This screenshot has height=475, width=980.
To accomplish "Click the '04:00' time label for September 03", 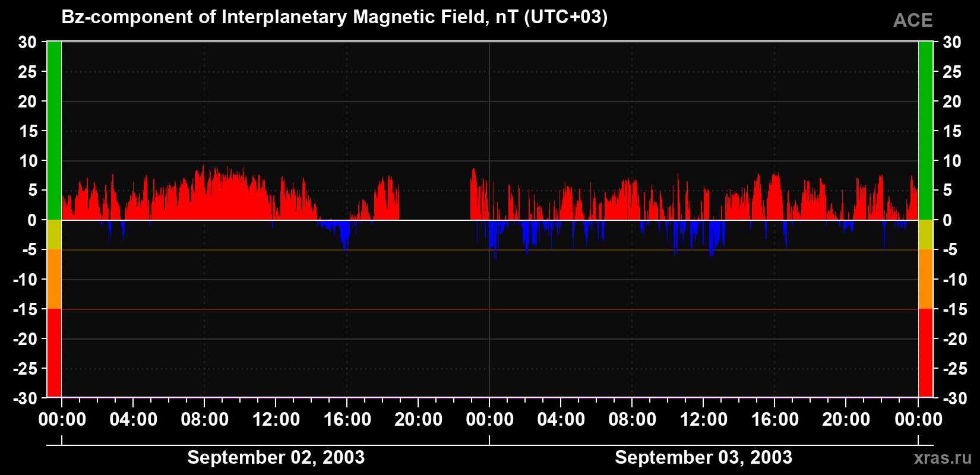I will point(561,420).
